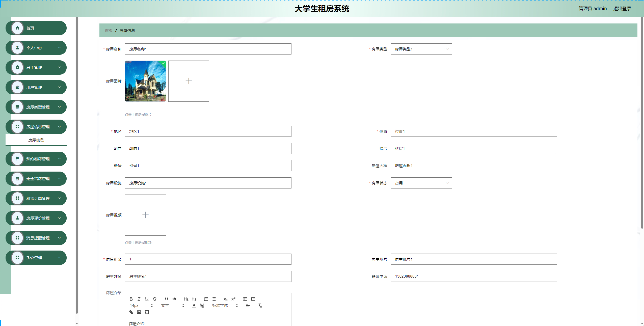Open the 房屋类型 dropdown

(x=421, y=49)
